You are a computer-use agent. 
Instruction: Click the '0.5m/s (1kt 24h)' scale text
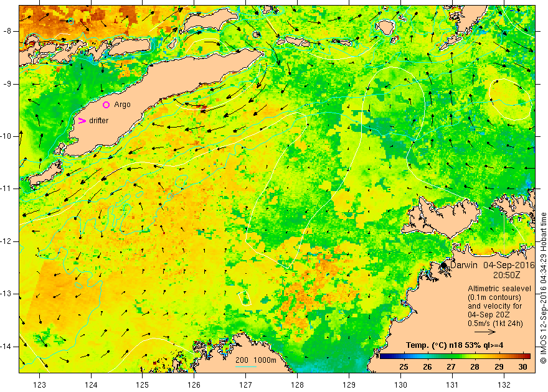tap(496, 324)
